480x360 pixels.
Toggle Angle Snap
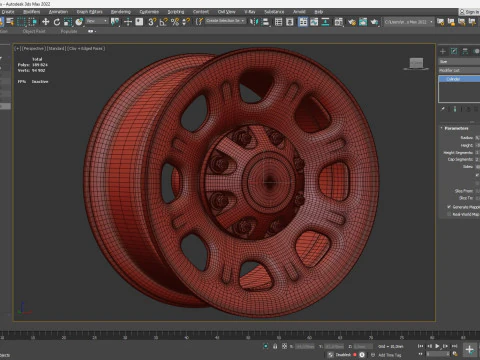point(163,22)
